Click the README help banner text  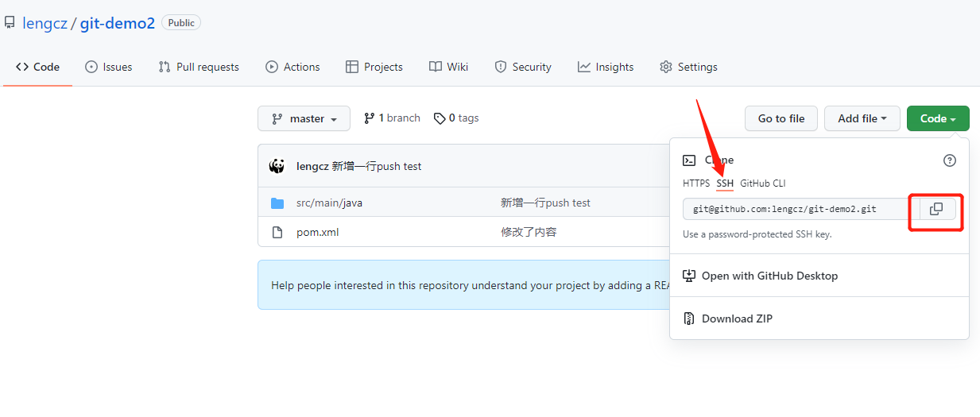click(x=471, y=285)
